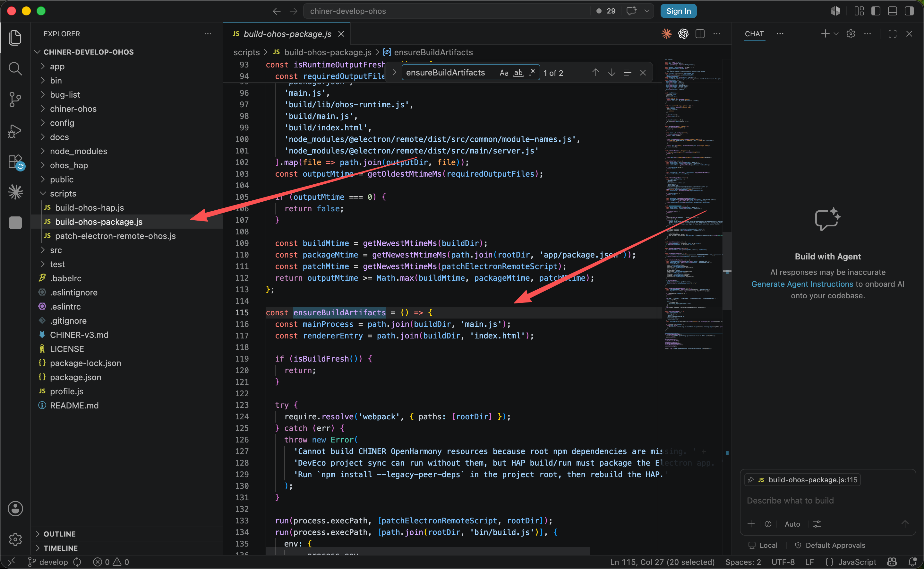Toggle bottom panel visibility
924x569 pixels.
893,11
